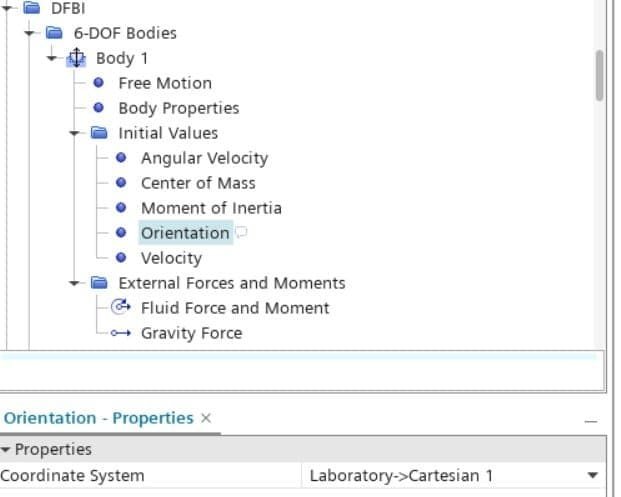This screenshot has width=621, height=497.
Task: Collapse the External Forces and Moments node
Action: click(75, 283)
